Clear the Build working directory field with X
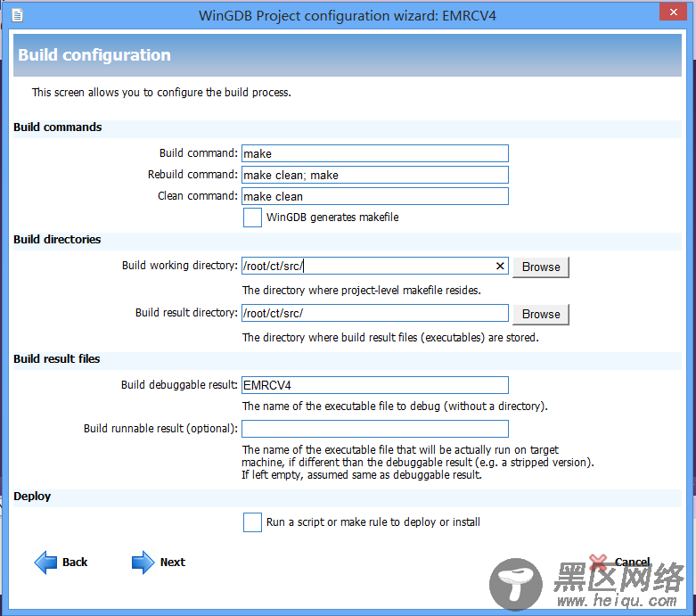The image size is (696, 616). pyautogui.click(x=500, y=266)
